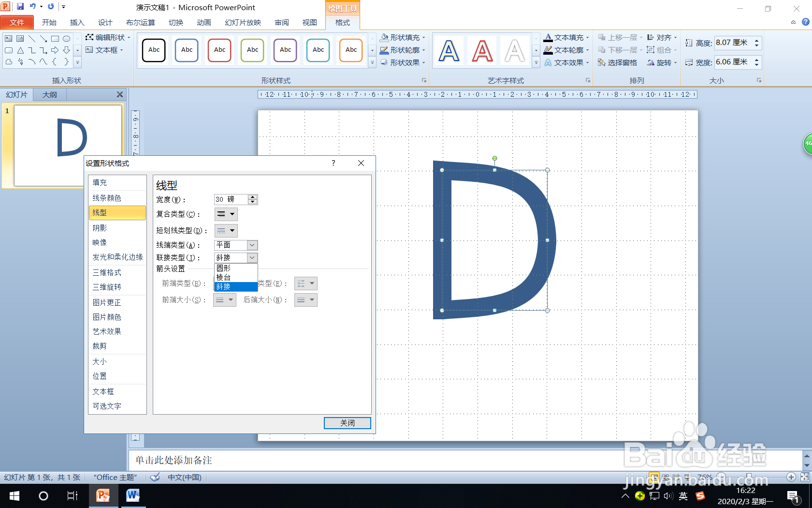Switch to the 插入 Insert tab
This screenshot has height=508, width=812.
(77, 22)
